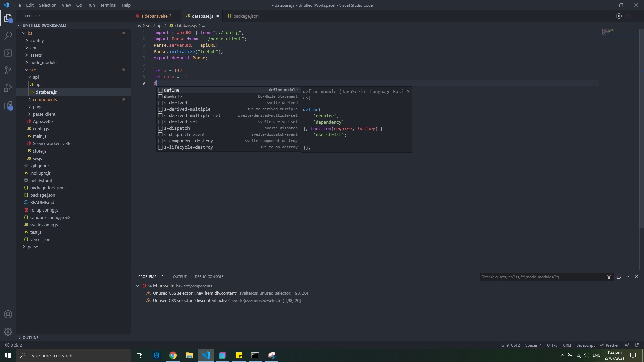This screenshot has width=644, height=362.
Task: Toggle the Problems filter funnel icon
Action: 609,277
